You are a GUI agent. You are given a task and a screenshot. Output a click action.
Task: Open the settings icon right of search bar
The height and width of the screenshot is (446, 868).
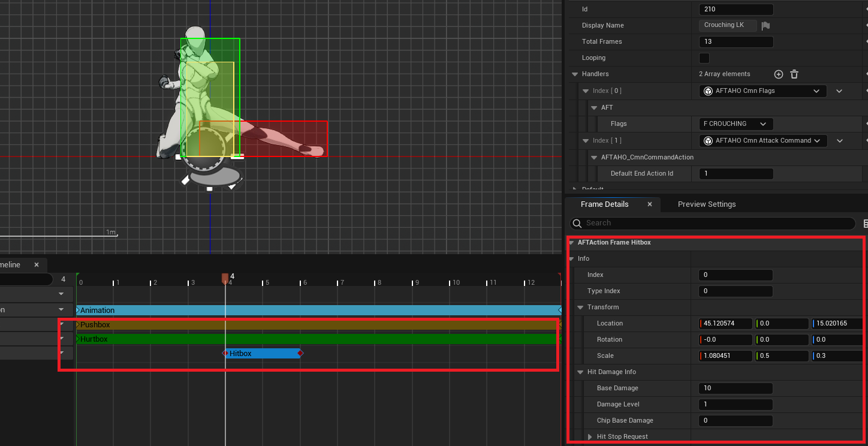pyautogui.click(x=865, y=223)
